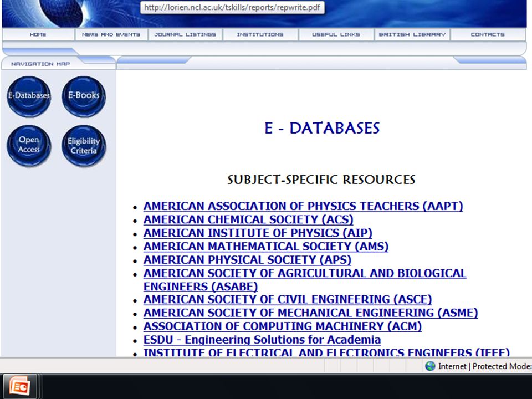Open American Institute of Physics (AIP) link
This screenshot has width=532, height=399.
pos(258,233)
